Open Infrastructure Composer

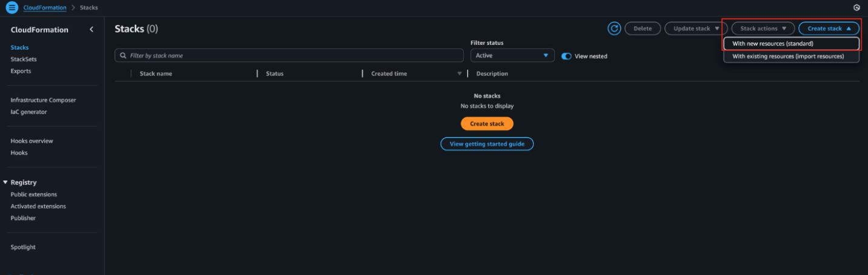pyautogui.click(x=43, y=100)
